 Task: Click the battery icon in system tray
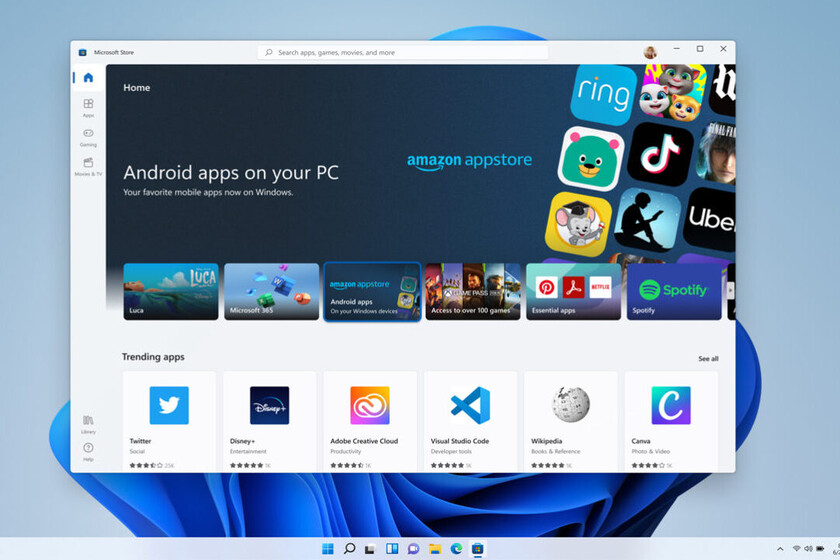(820, 549)
